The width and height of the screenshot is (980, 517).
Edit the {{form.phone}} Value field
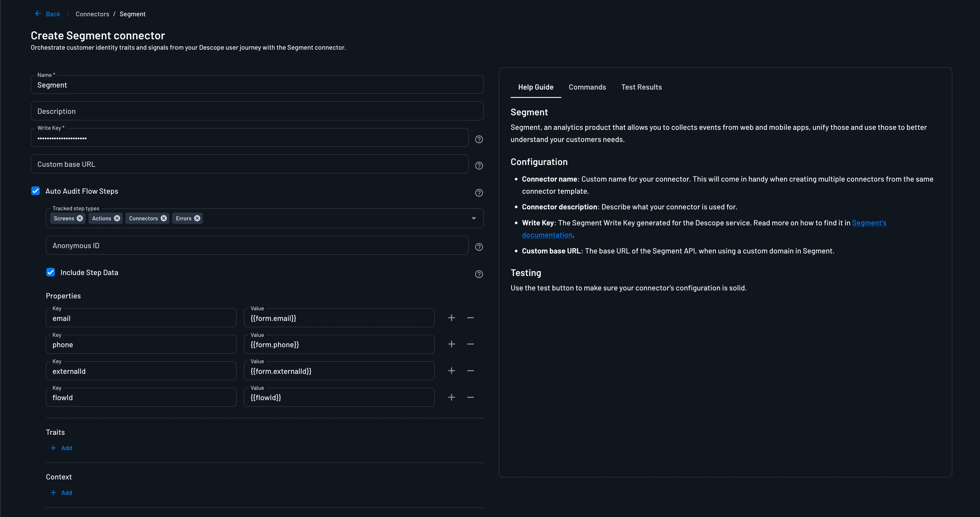pyautogui.click(x=339, y=344)
